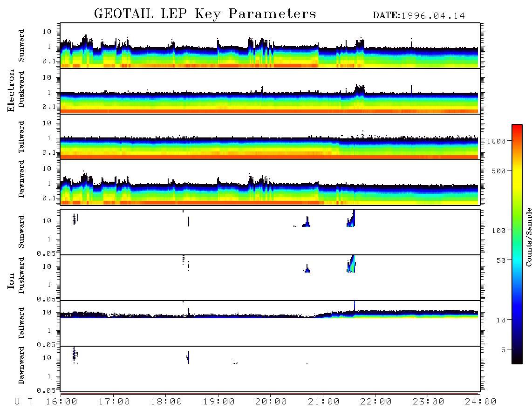The image size is (532, 410).
Task: Select the Electron "Duskward" axis label
Action: pyautogui.click(x=21, y=89)
